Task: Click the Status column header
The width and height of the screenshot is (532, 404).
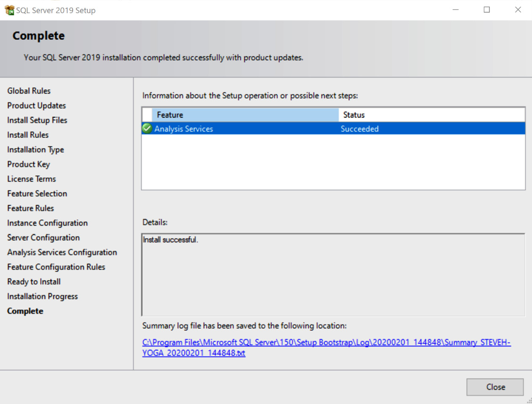Action: [x=431, y=115]
